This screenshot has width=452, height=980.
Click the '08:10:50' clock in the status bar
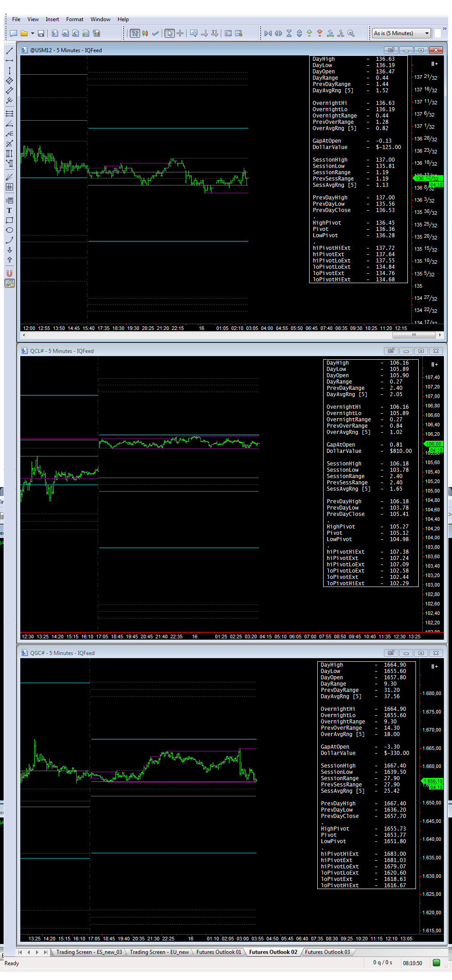413,963
